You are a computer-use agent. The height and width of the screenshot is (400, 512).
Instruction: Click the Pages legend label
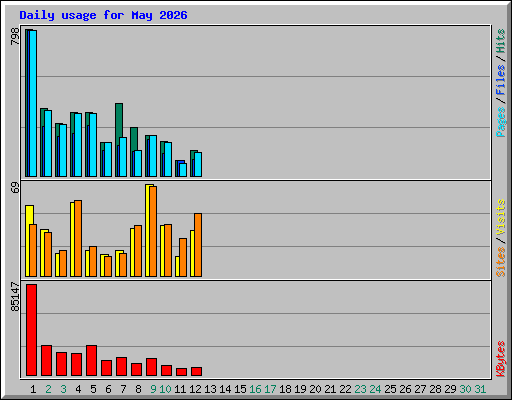coord(500,122)
